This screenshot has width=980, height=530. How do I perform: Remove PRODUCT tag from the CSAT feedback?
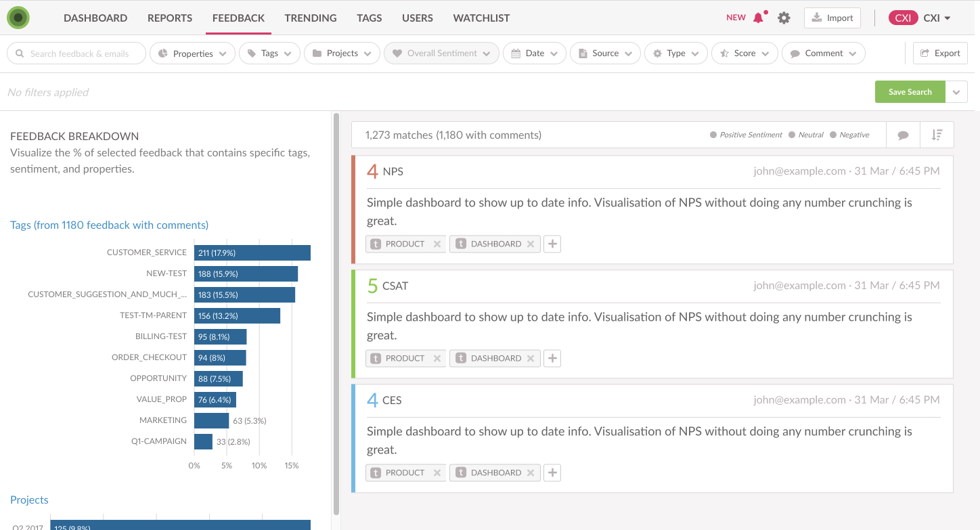[x=437, y=358]
